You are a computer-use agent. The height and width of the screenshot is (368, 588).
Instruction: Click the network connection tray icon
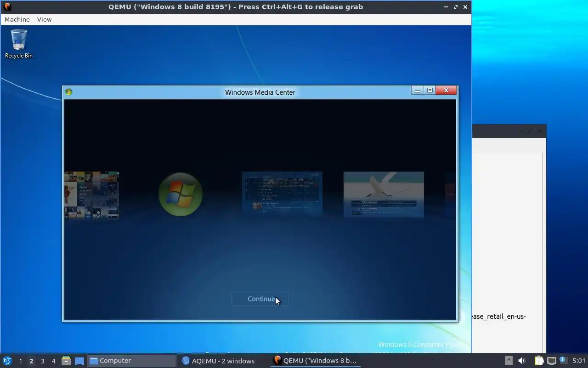pos(551,361)
